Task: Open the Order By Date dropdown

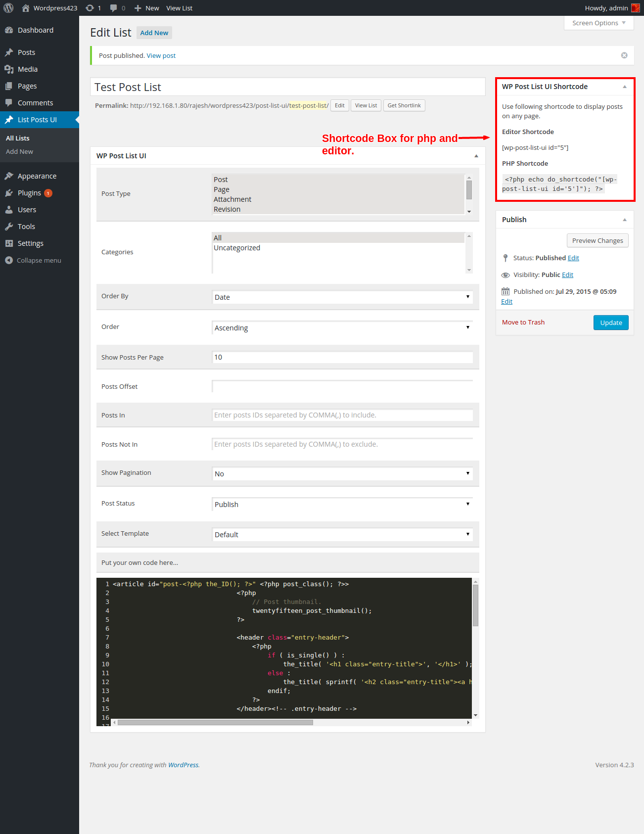Action: click(x=342, y=297)
